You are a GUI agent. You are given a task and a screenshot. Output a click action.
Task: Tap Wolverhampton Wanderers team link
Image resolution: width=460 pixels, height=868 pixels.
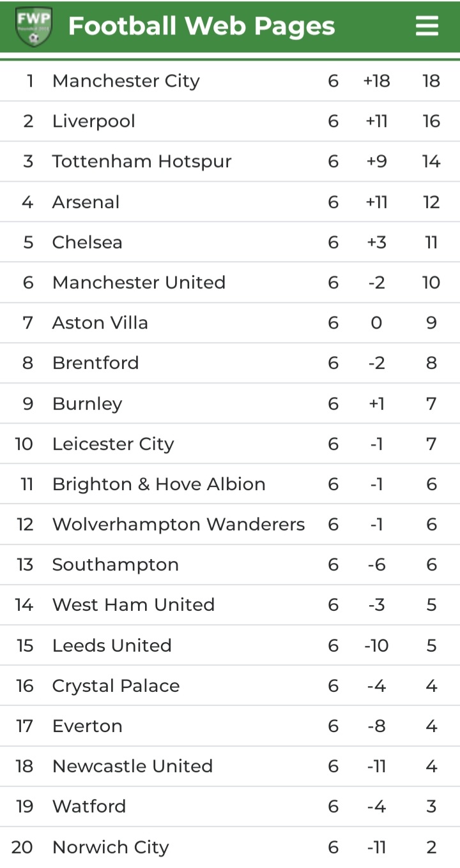point(179,525)
